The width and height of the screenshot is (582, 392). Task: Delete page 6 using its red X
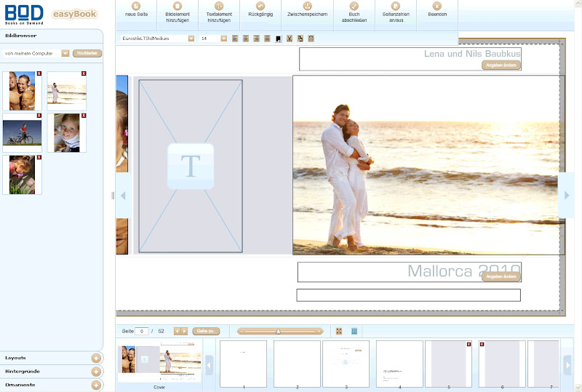[482, 345]
